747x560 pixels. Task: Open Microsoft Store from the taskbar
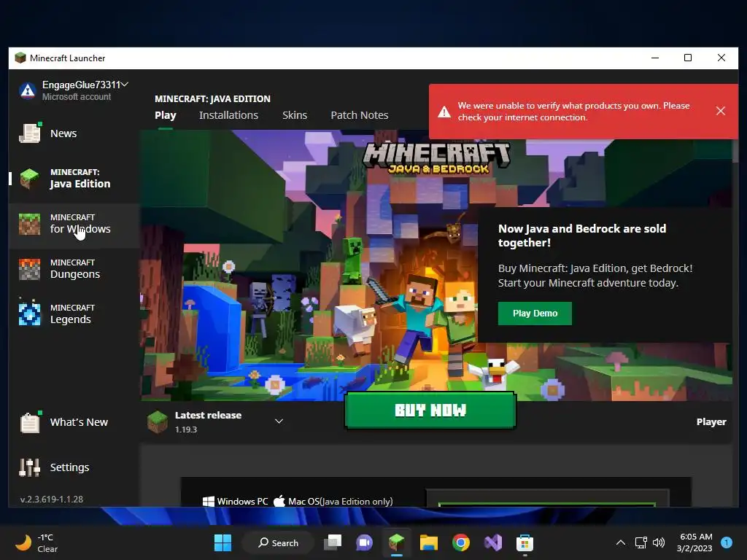525,542
